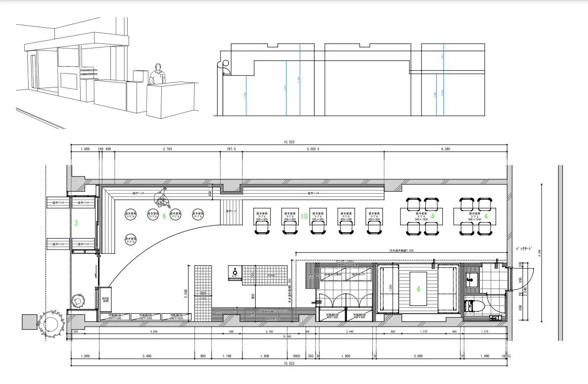Viewport: 588px width, 384px height.
Task: Select the gray square outside the lower-left corner
Action: pos(29,321)
